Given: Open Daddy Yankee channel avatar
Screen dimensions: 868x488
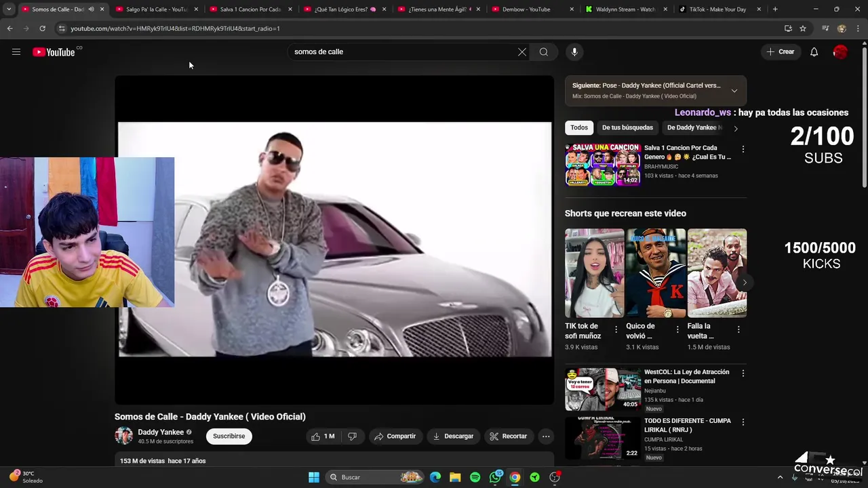Looking at the screenshot, I should (123, 436).
